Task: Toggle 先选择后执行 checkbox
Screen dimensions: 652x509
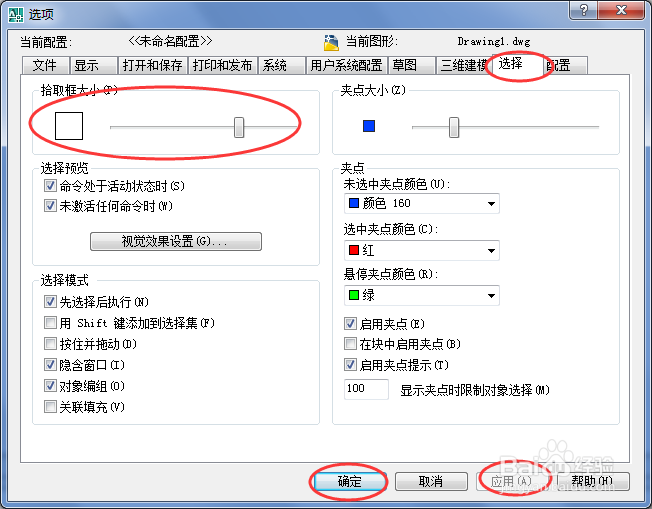Action: click(50, 301)
